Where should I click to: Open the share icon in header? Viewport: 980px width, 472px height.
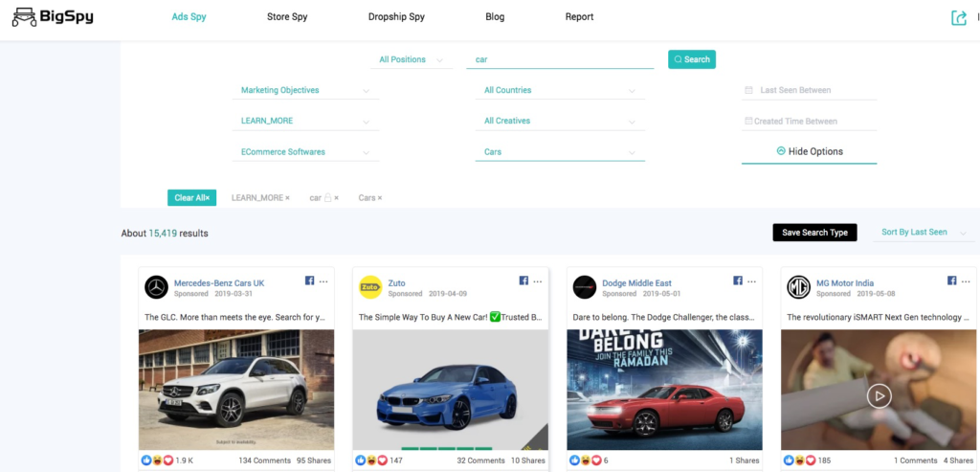[x=958, y=17]
